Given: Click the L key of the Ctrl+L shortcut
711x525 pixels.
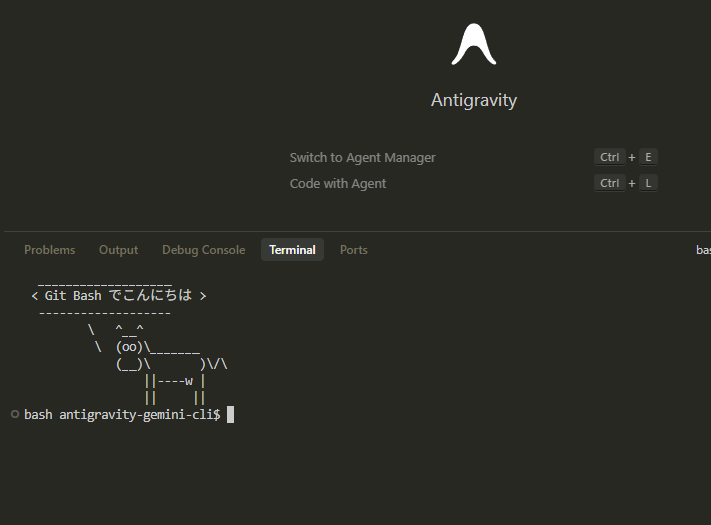Looking at the screenshot, I should point(648,183).
